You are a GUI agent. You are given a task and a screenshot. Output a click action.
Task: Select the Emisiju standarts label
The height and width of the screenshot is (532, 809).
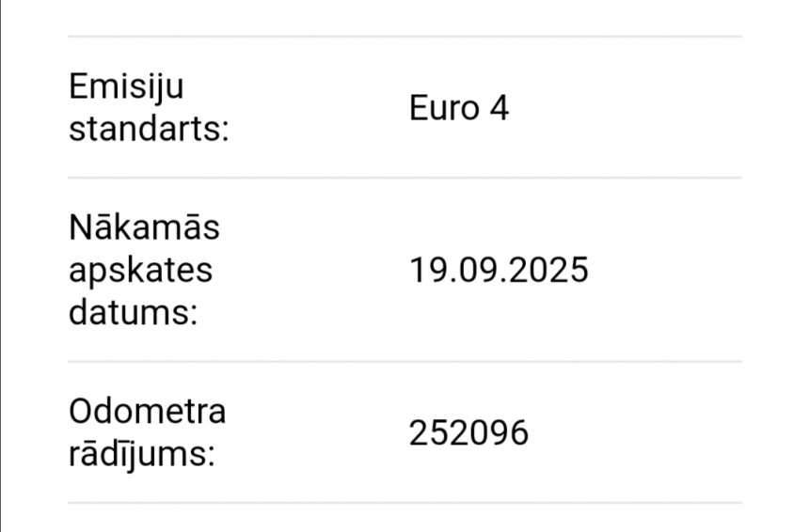[x=149, y=107]
